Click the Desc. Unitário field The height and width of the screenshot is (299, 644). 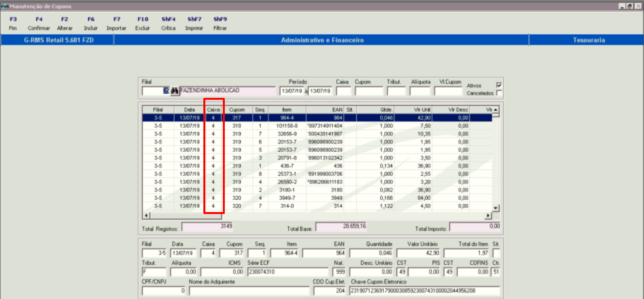pos(371,272)
